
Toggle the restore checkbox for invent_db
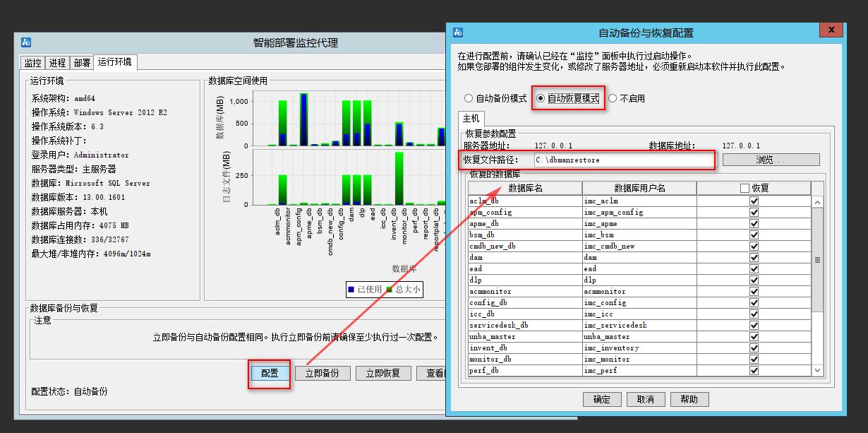point(754,348)
